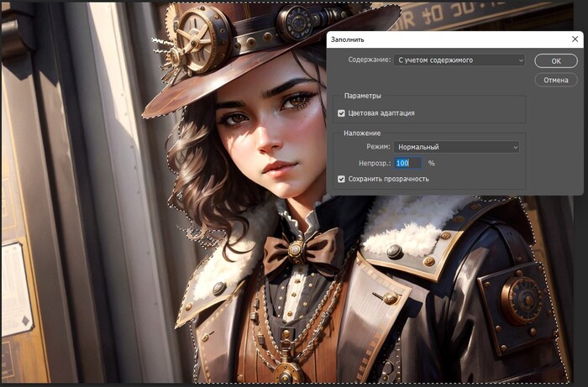Click the opacity field showing 100
This screenshot has width=588, height=387.
tap(407, 163)
